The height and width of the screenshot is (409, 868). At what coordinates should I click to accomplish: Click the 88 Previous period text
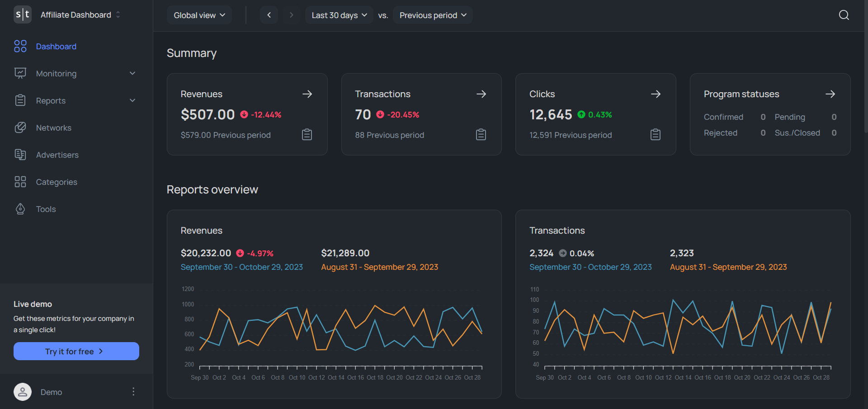[x=390, y=135]
